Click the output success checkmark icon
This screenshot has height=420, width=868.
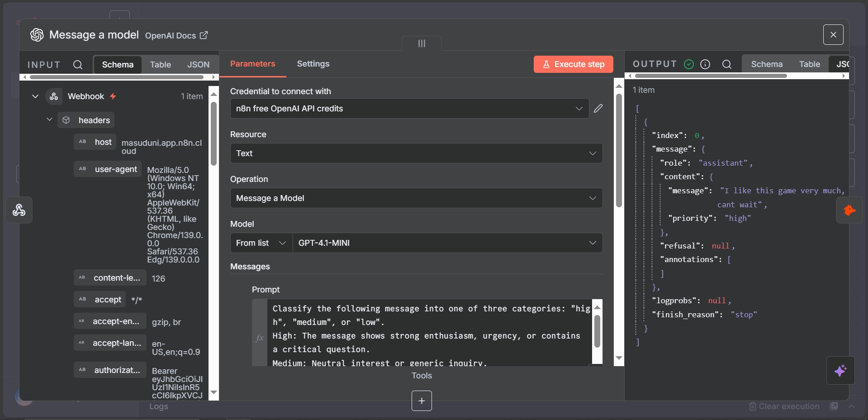[x=689, y=64]
